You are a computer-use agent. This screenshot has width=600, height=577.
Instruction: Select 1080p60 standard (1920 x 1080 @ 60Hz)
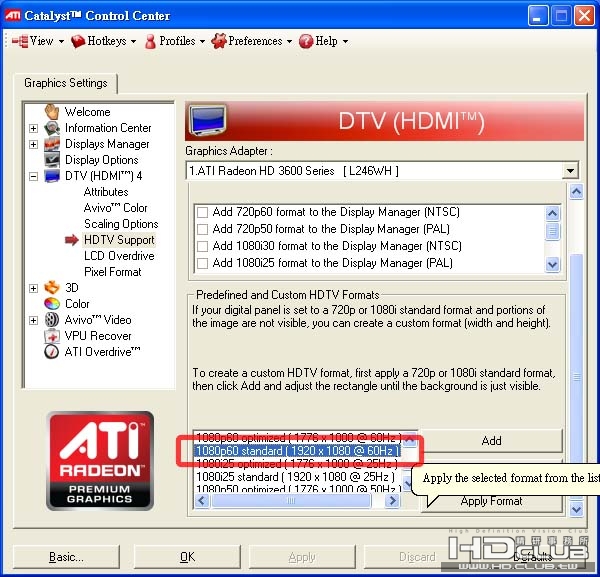(298, 451)
